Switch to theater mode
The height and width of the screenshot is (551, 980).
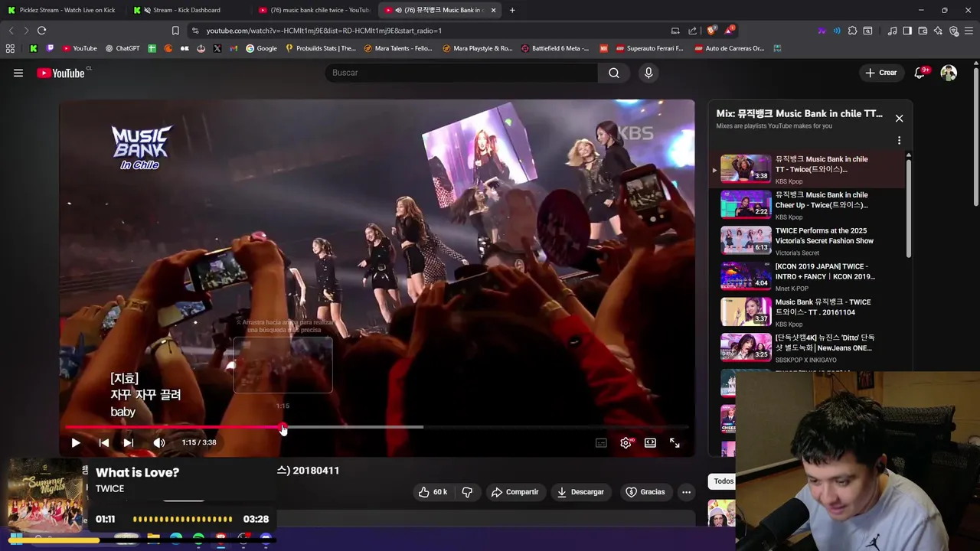pyautogui.click(x=650, y=442)
